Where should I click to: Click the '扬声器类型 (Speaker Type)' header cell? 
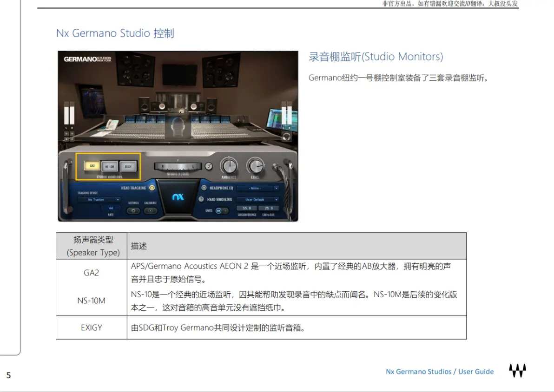tap(92, 246)
